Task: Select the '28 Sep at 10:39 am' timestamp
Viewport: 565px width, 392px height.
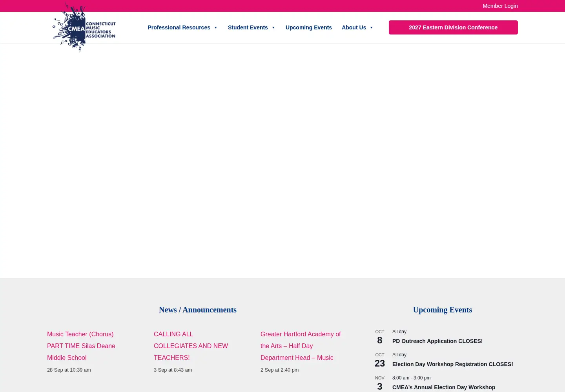Action: 69,370
